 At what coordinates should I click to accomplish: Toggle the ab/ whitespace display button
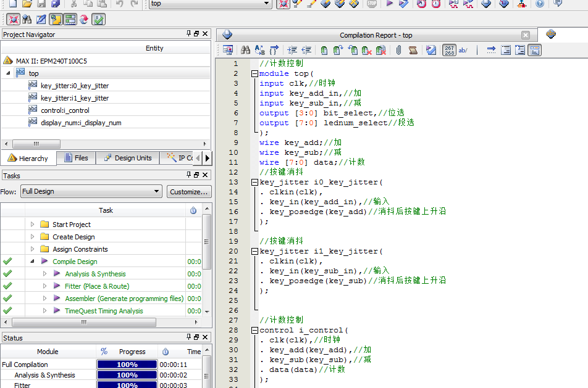463,50
